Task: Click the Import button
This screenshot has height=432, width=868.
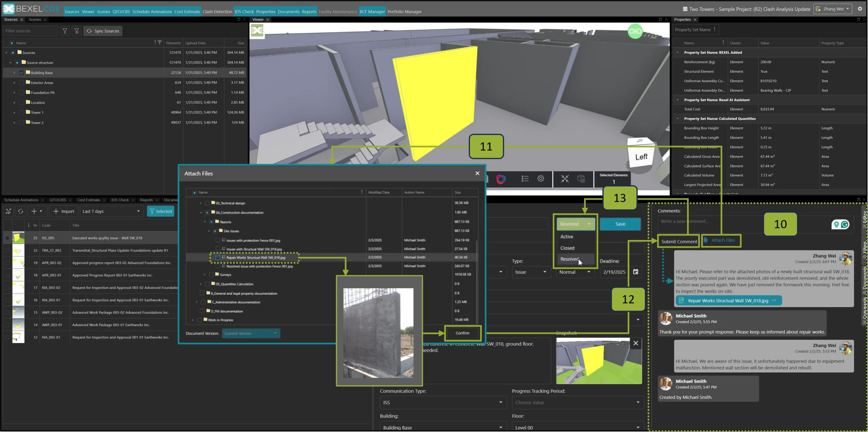Action: [64, 211]
